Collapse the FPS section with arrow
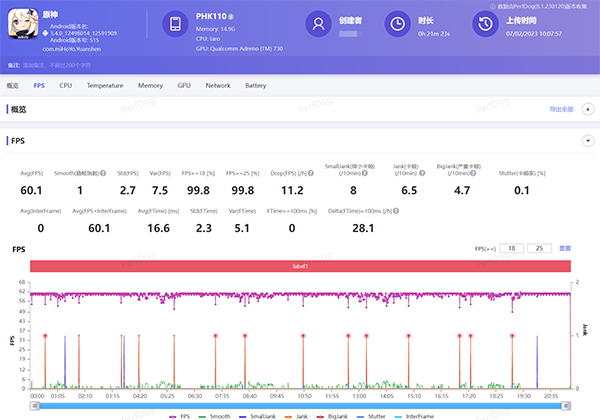 point(586,141)
